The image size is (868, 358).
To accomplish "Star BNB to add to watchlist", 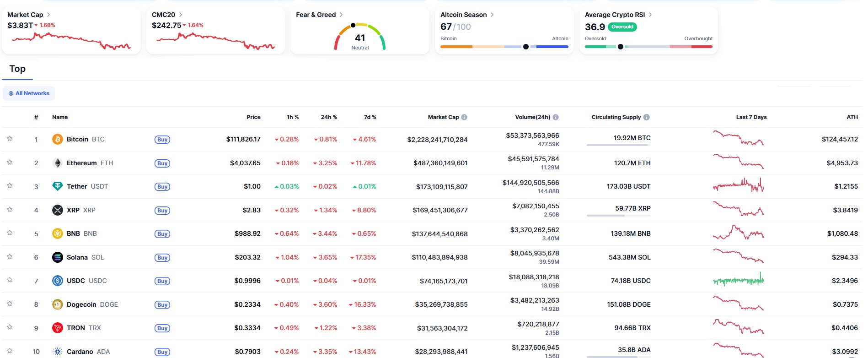I will (10, 233).
